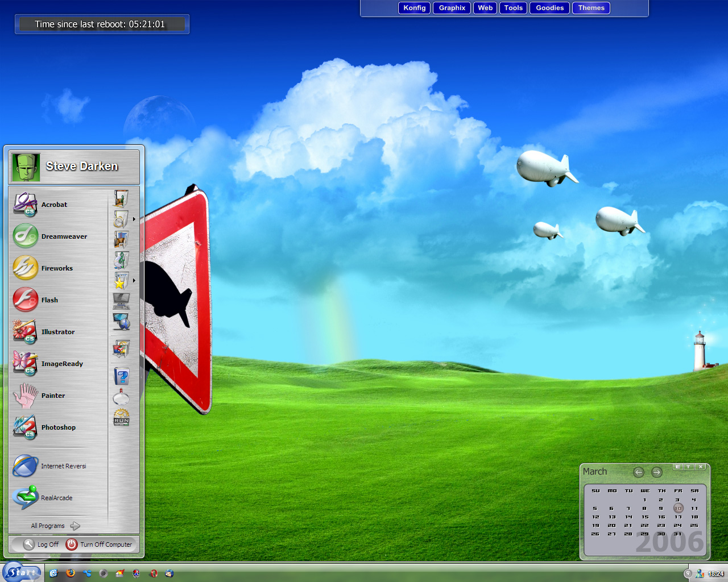Open Illustrator from the Start menu
This screenshot has height=582, width=728.
[59, 332]
